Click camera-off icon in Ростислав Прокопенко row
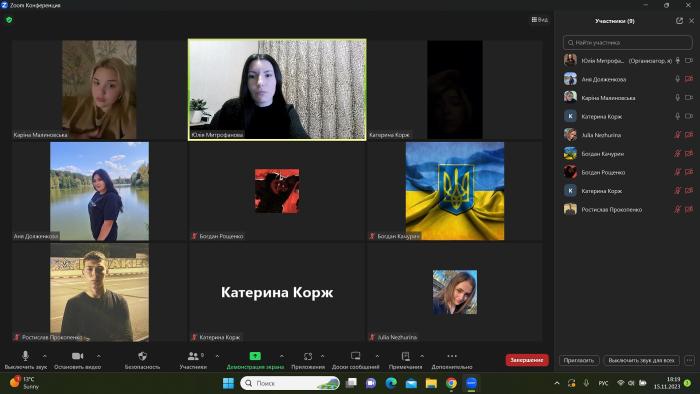This screenshot has width=700, height=394. pyautogui.click(x=689, y=209)
